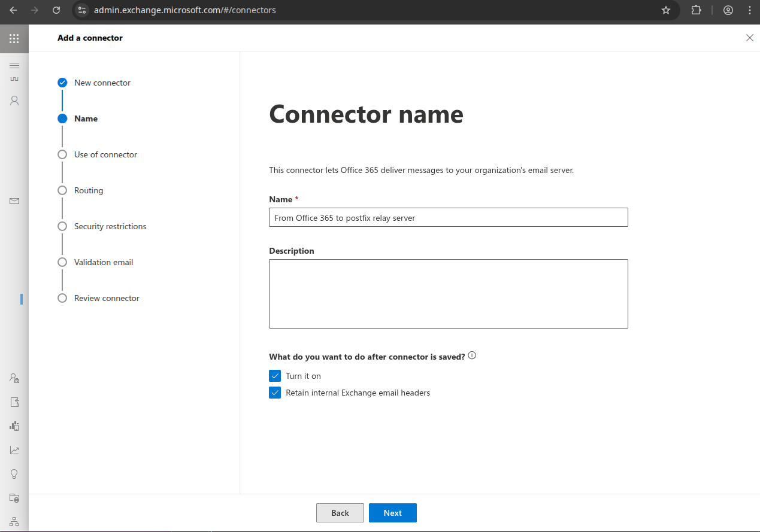The height and width of the screenshot is (532, 760).
Task: Jump to Review connector step
Action: [98, 298]
